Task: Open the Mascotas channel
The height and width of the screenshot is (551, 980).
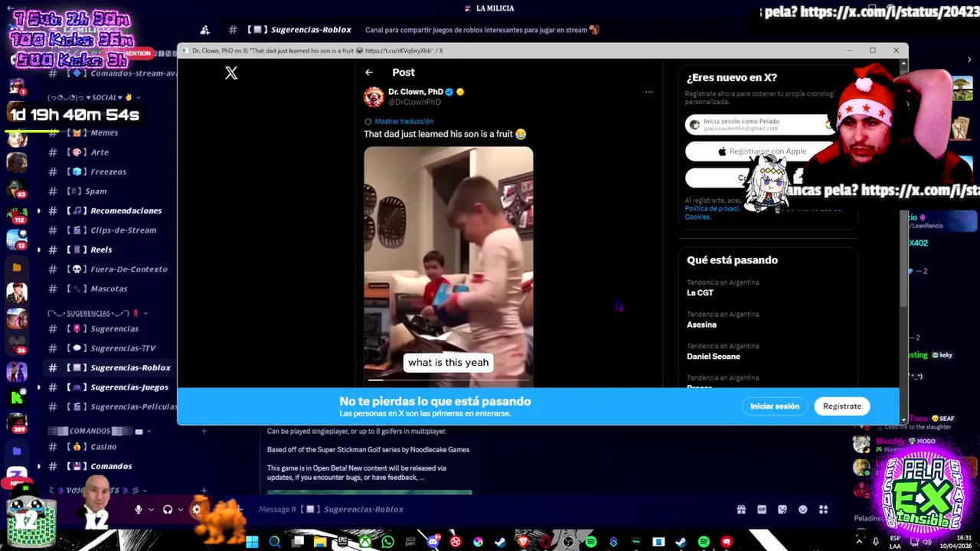Action: (109, 289)
